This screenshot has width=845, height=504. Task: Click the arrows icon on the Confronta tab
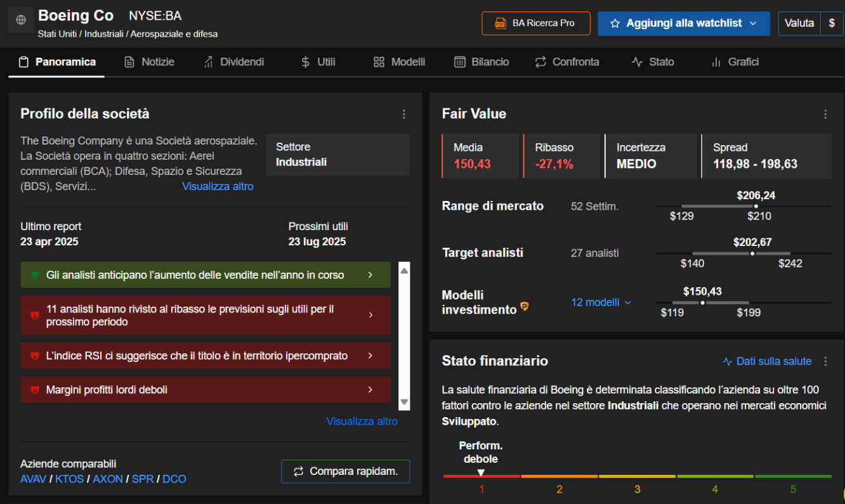point(540,62)
